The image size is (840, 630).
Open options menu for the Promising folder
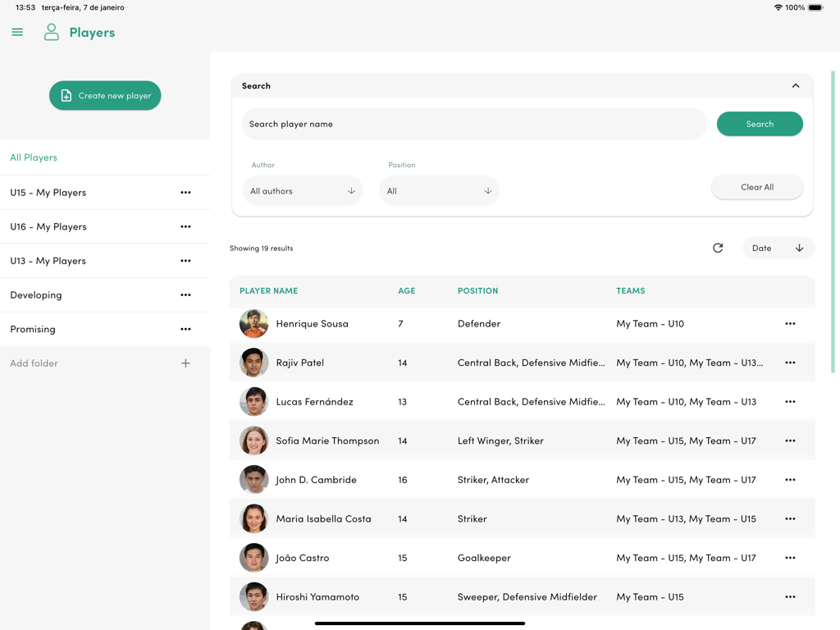tap(185, 329)
